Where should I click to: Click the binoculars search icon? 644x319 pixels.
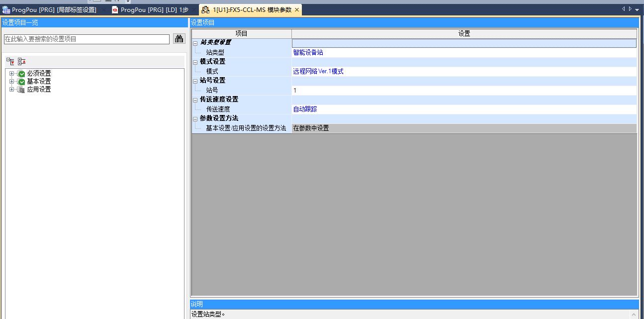(x=179, y=39)
